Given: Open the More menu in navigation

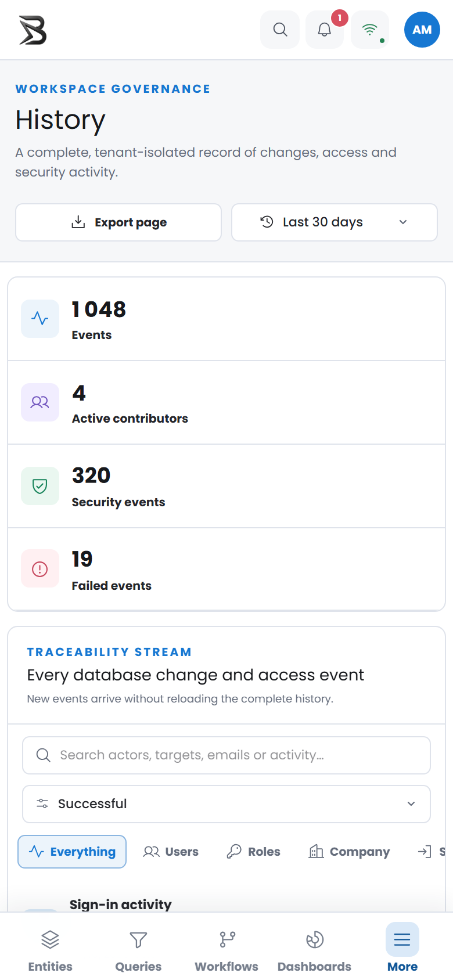Looking at the screenshot, I should (x=402, y=951).
